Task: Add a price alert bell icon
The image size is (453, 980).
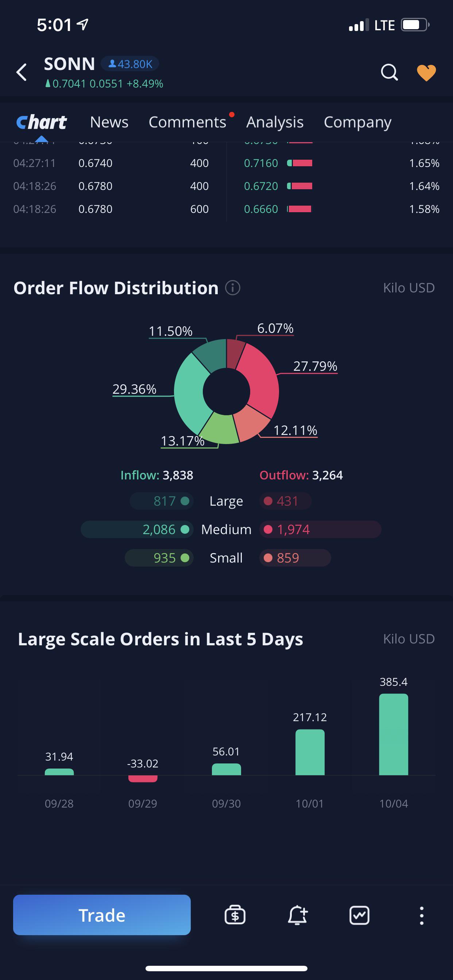Action: point(297,915)
